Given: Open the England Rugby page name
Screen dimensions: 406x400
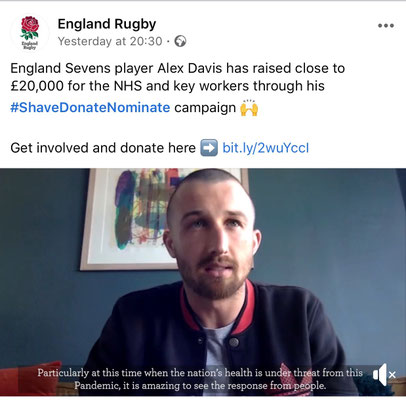Looking at the screenshot, I should click(107, 24).
